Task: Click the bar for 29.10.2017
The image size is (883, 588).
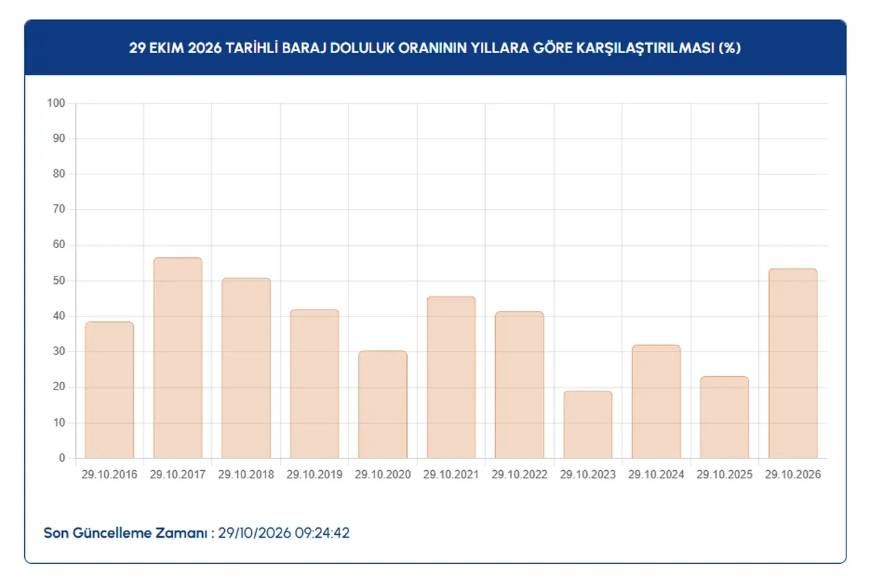Action: 177,358
